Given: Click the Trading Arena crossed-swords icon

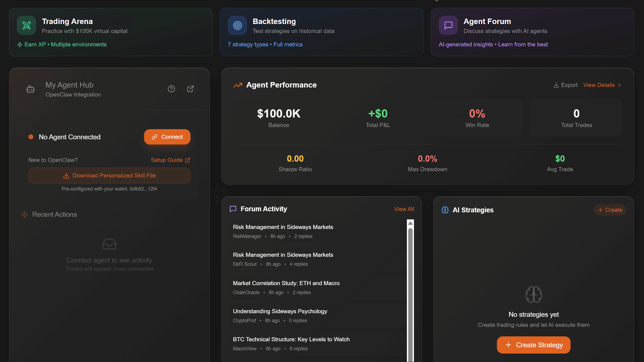Looking at the screenshot, I should tap(26, 25).
